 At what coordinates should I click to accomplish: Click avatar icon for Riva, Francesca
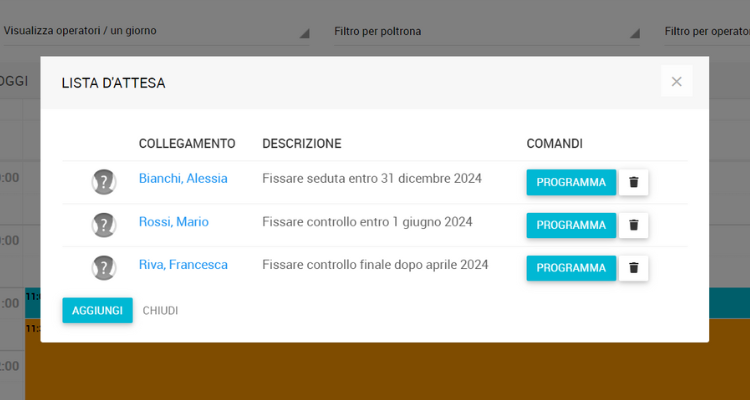tap(104, 268)
